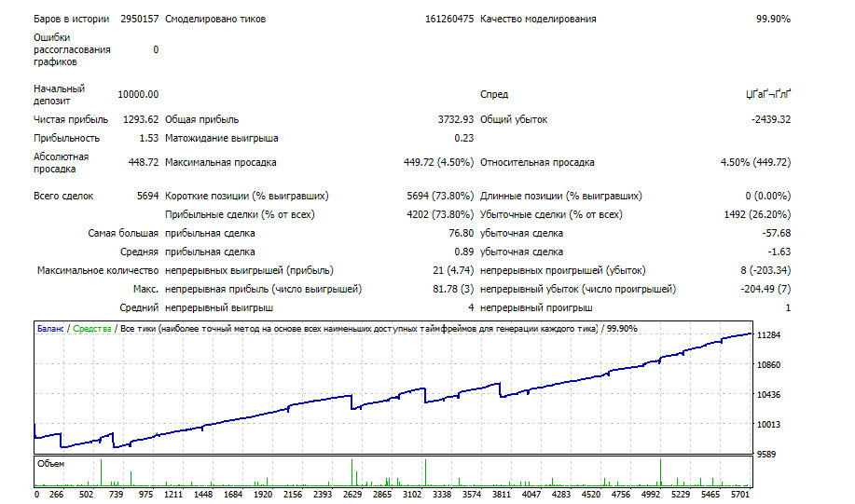Select the value 4202 (73.80%)
The height and width of the screenshot is (504, 855).
click(x=440, y=214)
